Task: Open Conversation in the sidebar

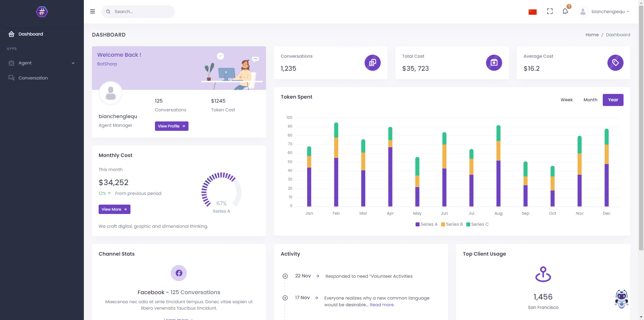Action: tap(42, 78)
